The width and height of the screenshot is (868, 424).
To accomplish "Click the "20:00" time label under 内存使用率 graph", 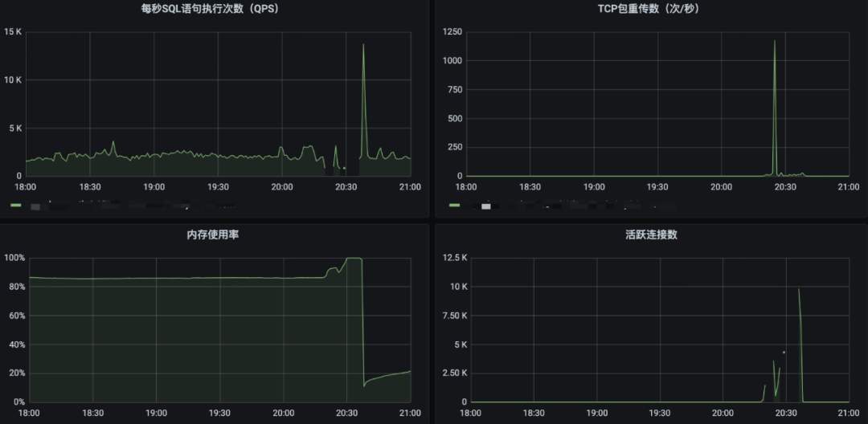I will tap(284, 413).
